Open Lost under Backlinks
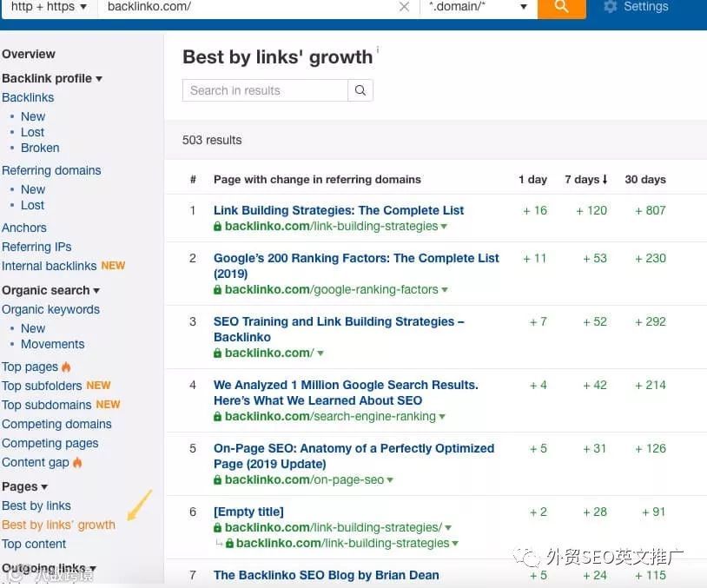This screenshot has width=707, height=588. pyautogui.click(x=32, y=132)
